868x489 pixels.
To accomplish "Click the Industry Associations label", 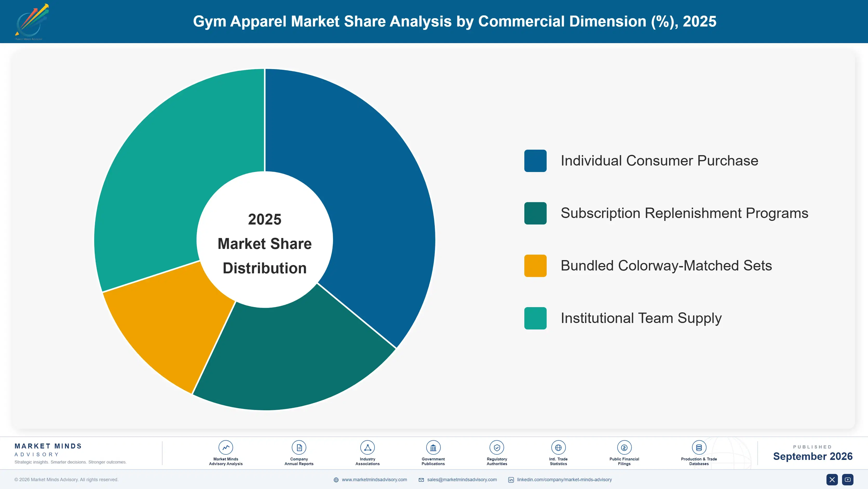I will (x=367, y=461).
